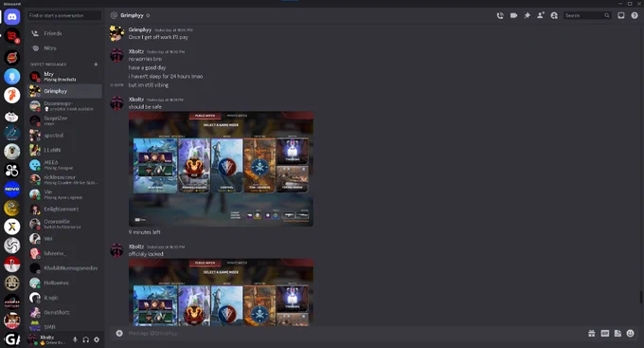Add friends to this DM
This screenshot has height=348, width=644.
pos(541,15)
